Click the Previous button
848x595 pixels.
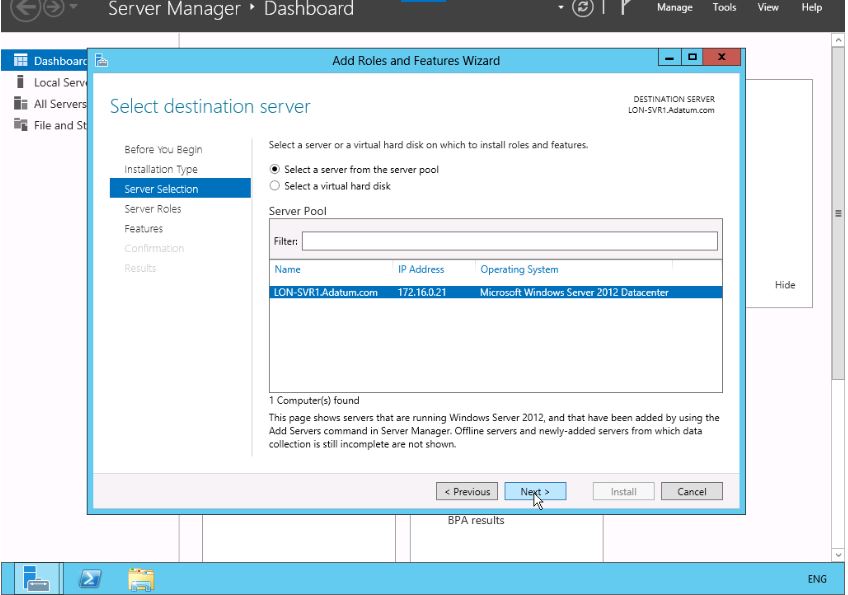click(467, 492)
